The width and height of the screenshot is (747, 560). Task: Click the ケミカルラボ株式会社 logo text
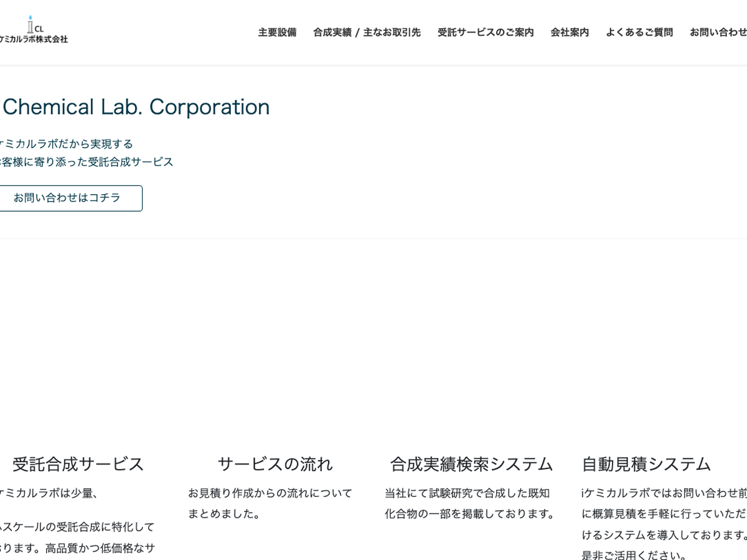click(34, 39)
